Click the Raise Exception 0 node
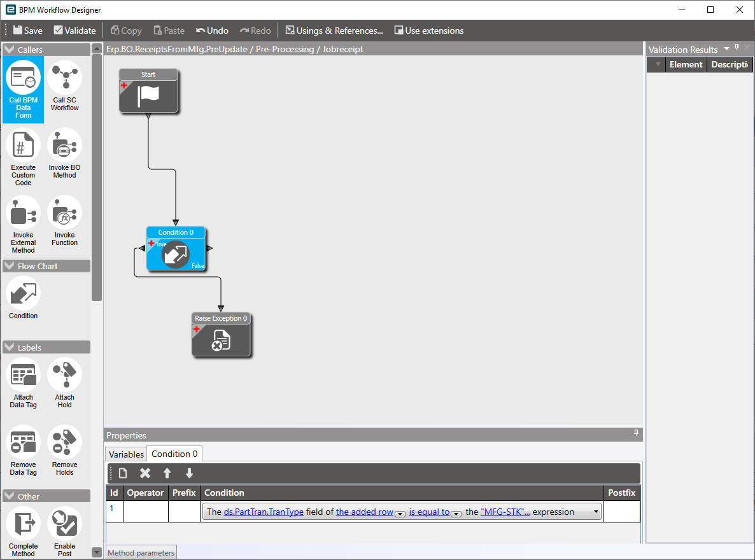This screenshot has height=560, width=755. coord(221,335)
